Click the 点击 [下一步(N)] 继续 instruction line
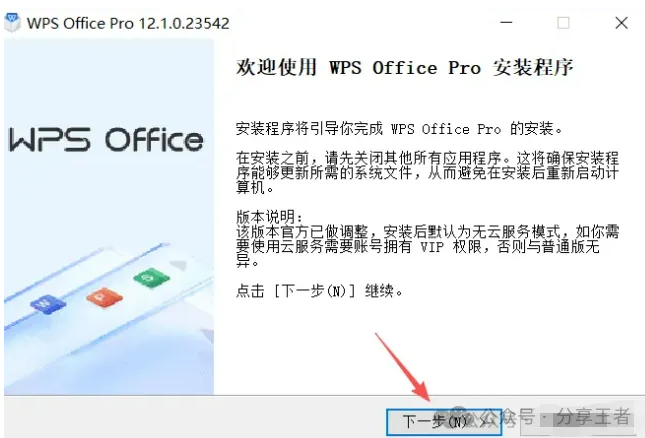Image resolution: width=645 pixels, height=438 pixels. click(319, 291)
